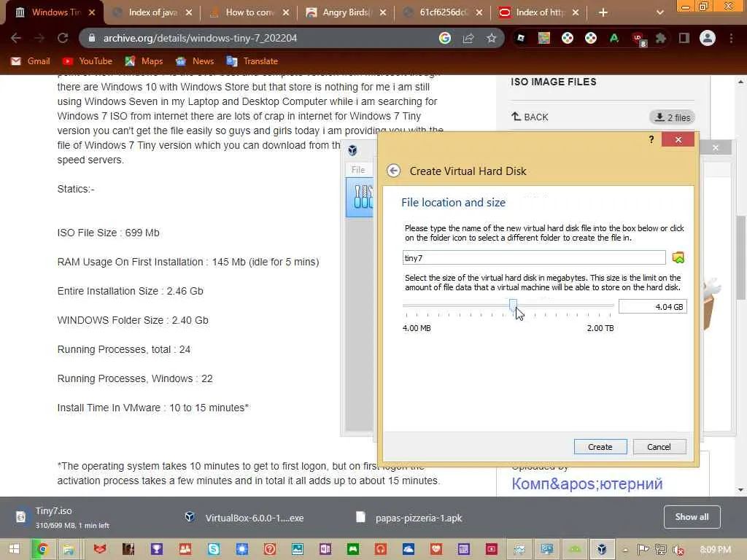Open the Translate bookmark
747x560 pixels.
252,61
